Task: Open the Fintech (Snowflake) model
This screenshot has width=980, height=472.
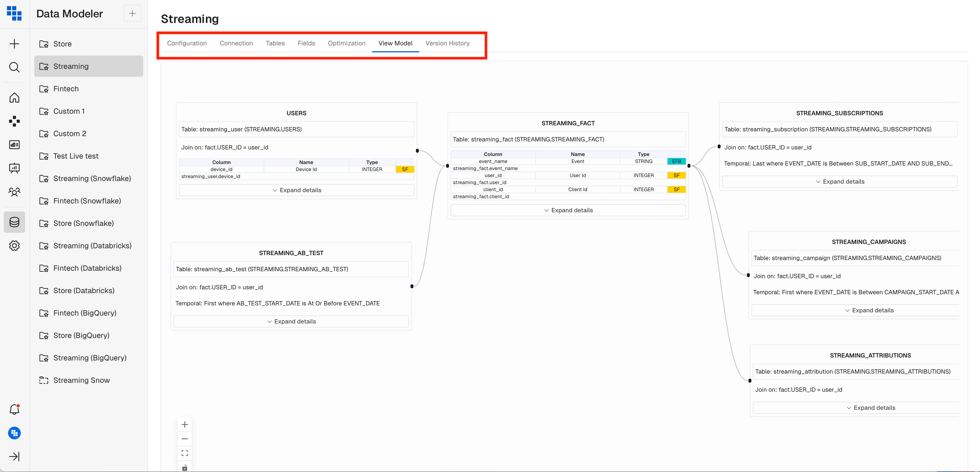Action: [x=87, y=201]
